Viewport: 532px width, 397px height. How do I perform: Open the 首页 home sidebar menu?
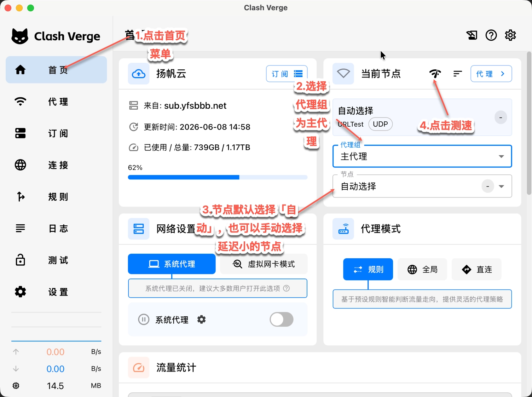point(56,70)
